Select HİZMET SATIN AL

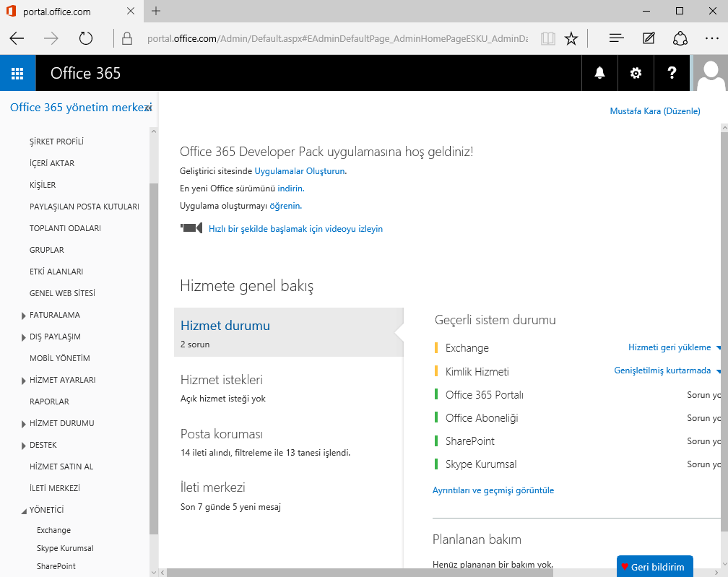coord(61,467)
